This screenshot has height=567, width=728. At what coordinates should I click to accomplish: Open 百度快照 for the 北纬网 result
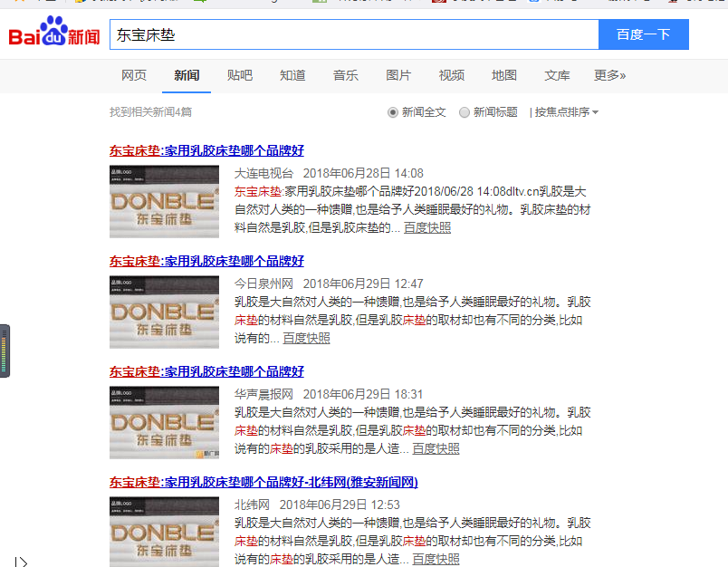(x=436, y=560)
